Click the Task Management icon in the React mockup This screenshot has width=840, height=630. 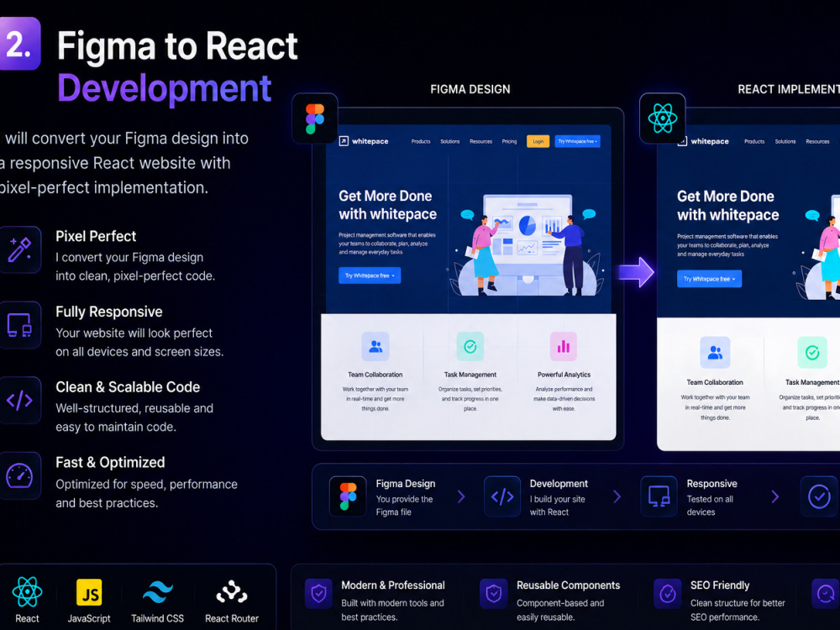812,353
